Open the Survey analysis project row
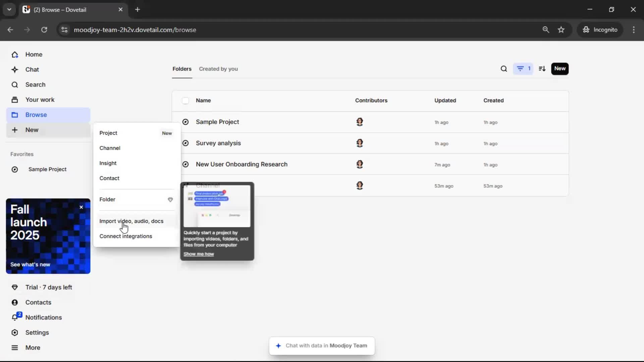Image resolution: width=644 pixels, height=362 pixels. click(218, 143)
